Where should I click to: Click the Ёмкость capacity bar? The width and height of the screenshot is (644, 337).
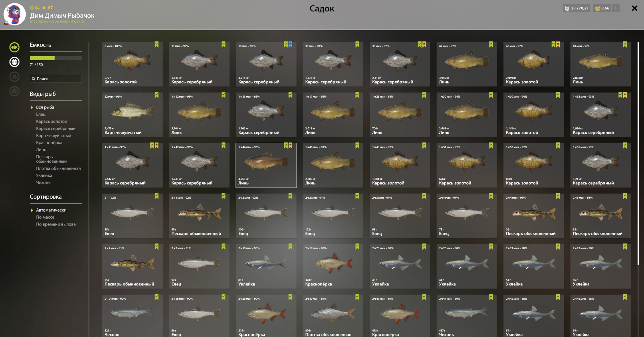coord(56,58)
